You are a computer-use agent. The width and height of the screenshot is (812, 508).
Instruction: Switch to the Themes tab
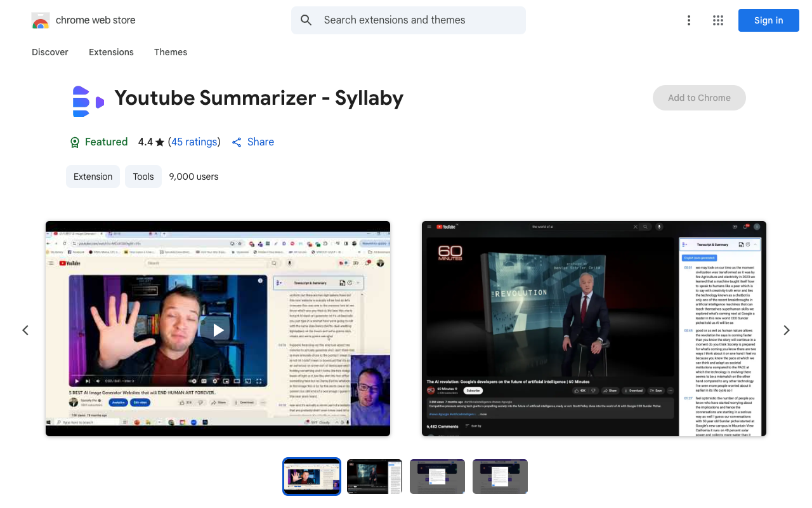click(x=171, y=52)
